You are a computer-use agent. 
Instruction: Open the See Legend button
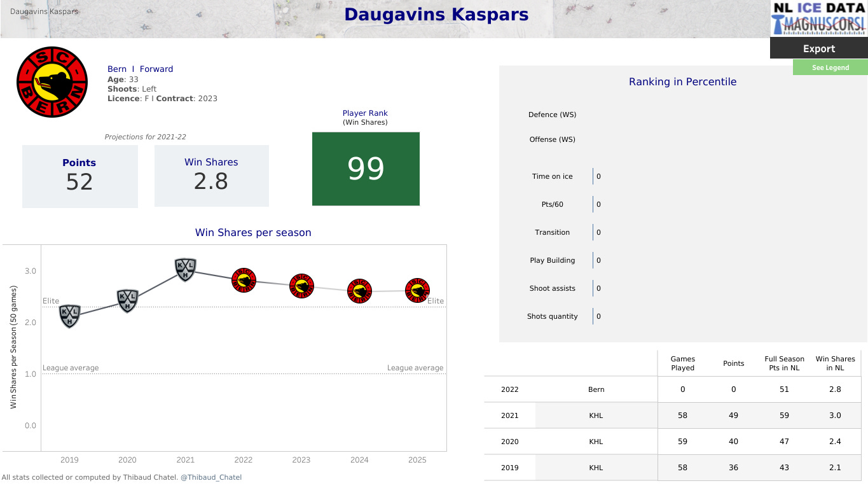[830, 67]
